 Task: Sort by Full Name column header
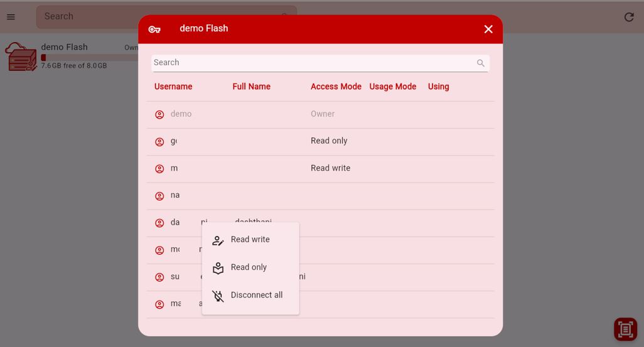click(251, 87)
